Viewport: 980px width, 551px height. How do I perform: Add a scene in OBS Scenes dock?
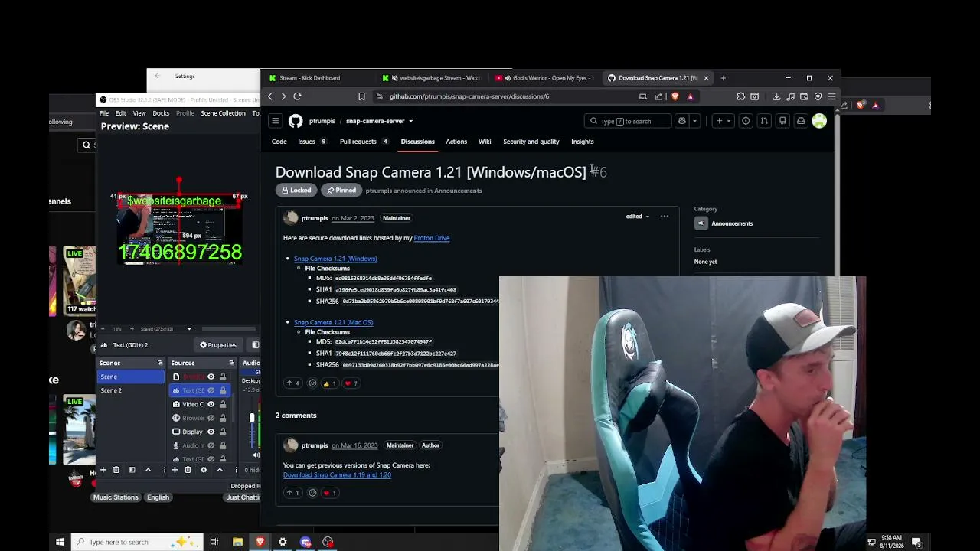103,470
